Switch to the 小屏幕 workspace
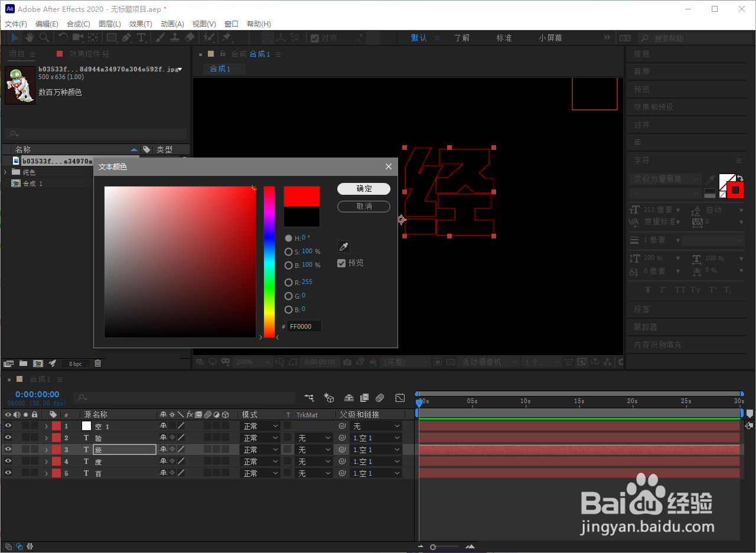 (x=550, y=38)
